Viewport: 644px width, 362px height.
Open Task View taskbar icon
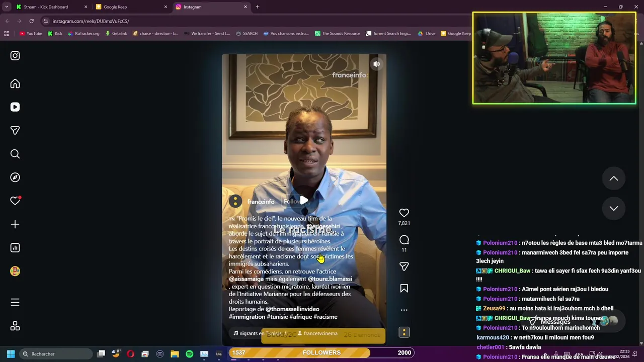click(101, 354)
